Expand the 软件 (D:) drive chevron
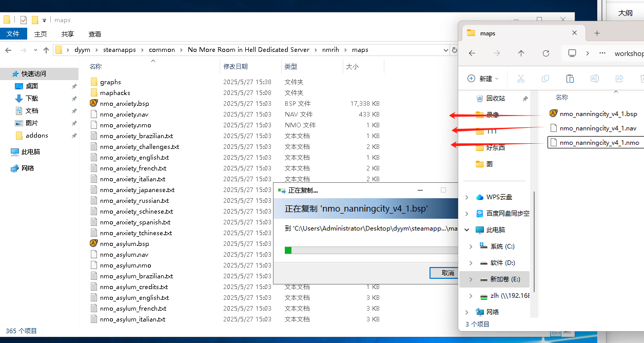644x343 pixels. pyautogui.click(x=471, y=263)
